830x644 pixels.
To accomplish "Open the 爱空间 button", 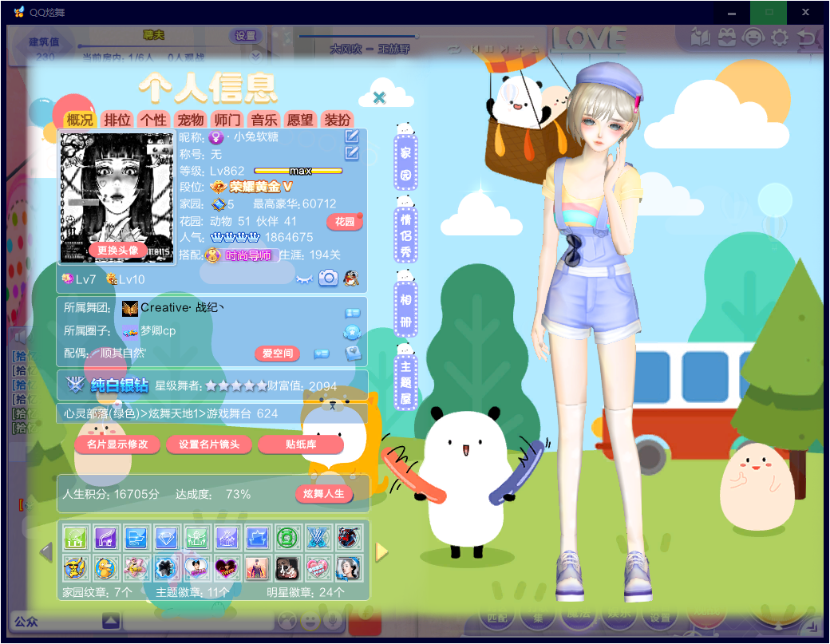I will (x=278, y=354).
